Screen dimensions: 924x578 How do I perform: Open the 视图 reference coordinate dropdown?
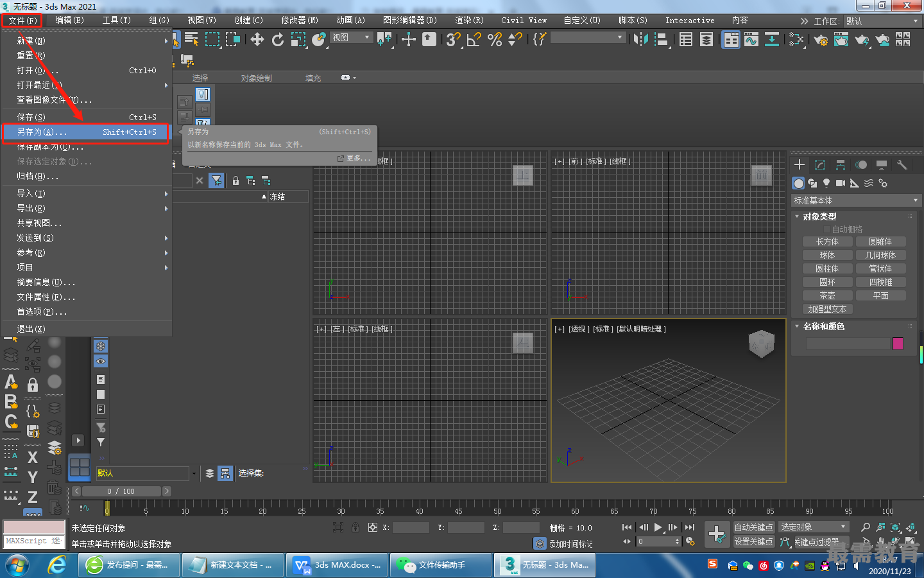tap(352, 38)
